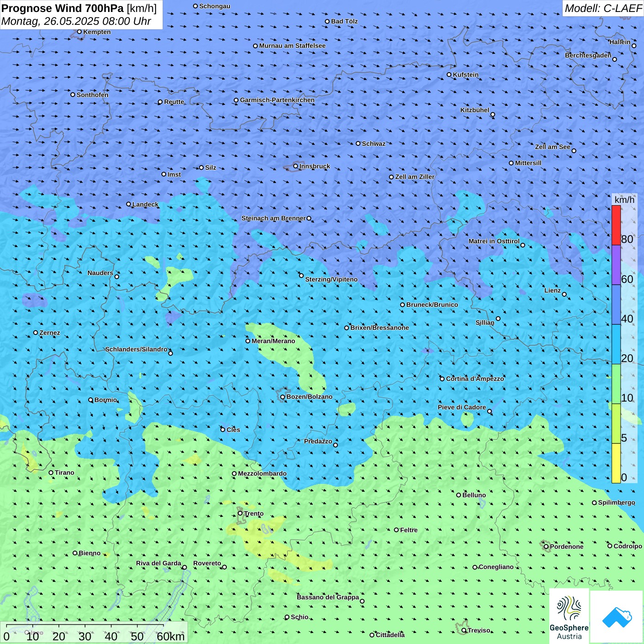Viewport: 644px width, 644px height.
Task: Click the 'Pordenone' label
Action: [566, 546]
